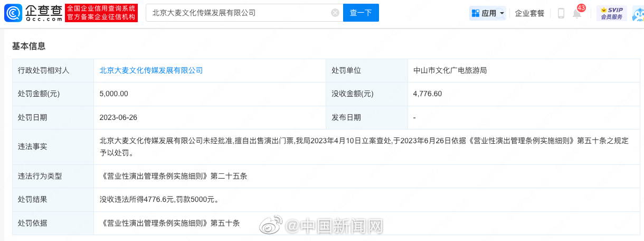The height and width of the screenshot is (241, 644).
Task: Click 没收违法所得4776.6元,罚款5000元 result text
Action: coord(159,200)
